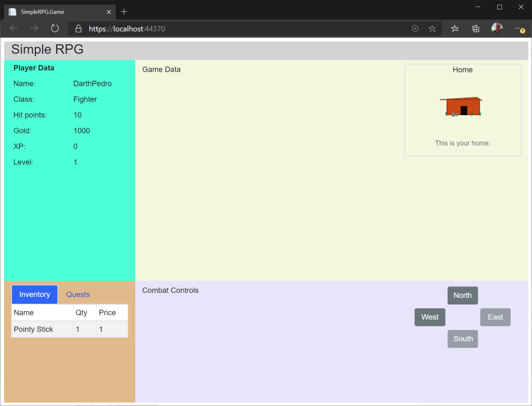Click the East movement button

click(x=495, y=317)
